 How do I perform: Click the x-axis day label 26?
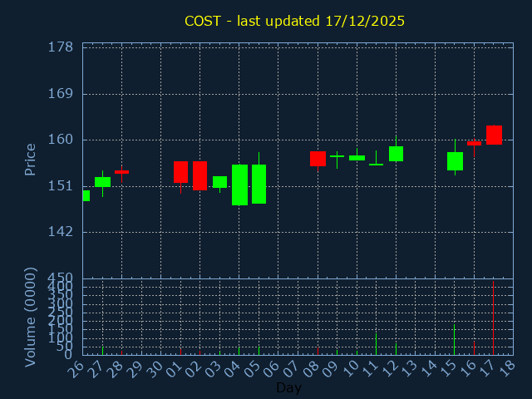pos(76,369)
